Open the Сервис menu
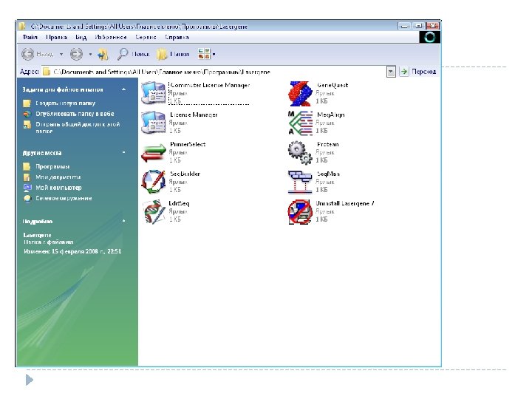532x399 pixels. 146,37
